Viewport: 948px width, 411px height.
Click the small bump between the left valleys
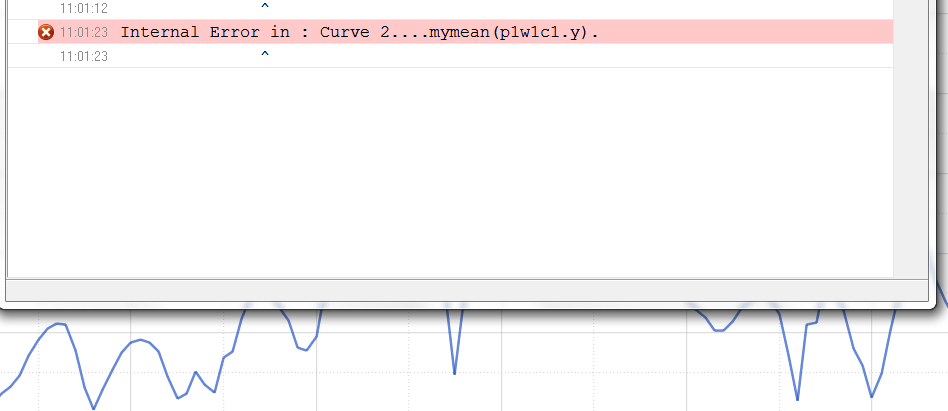click(x=196, y=373)
